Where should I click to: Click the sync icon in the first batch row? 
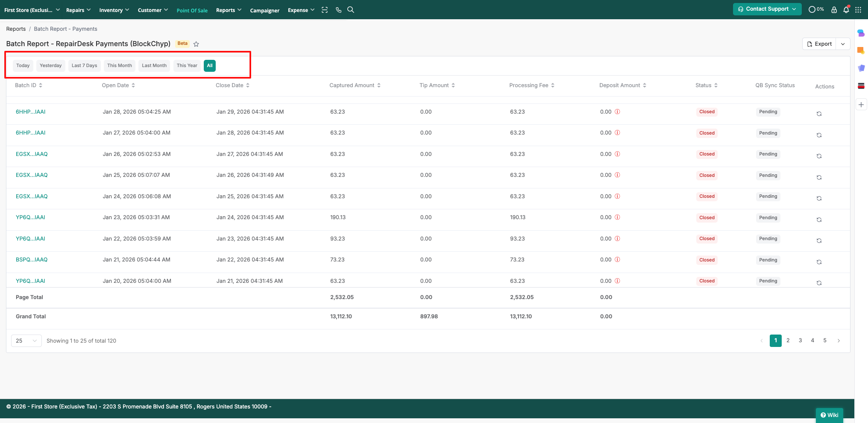[819, 114]
